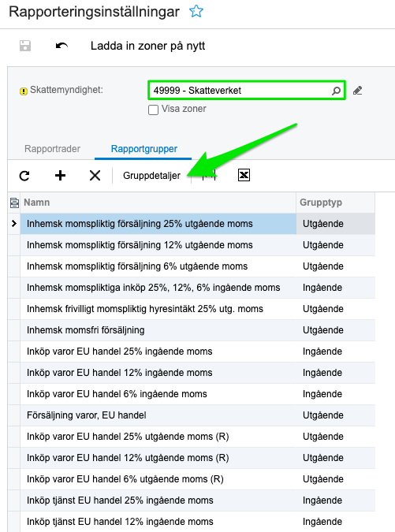Screen dimensions: 395x532
Task: Click Grupptyp cell of Inhemsk momsfri försäljning
Action: point(336,330)
